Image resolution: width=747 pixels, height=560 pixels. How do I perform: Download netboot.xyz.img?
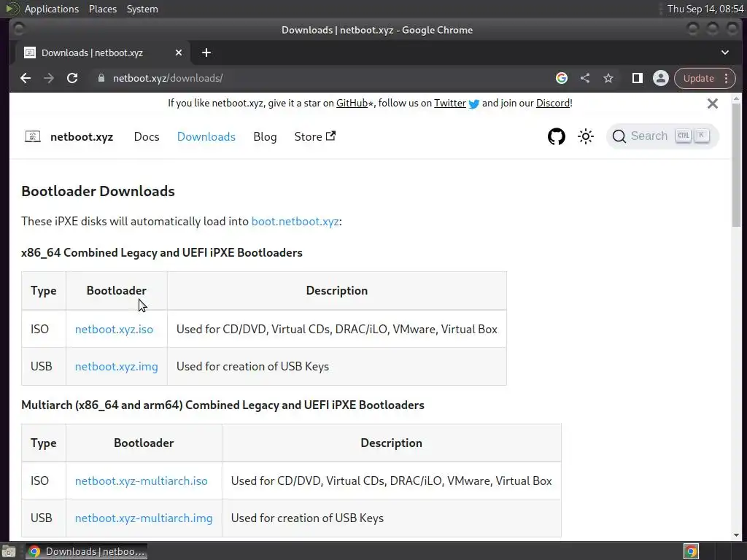pyautogui.click(x=116, y=366)
